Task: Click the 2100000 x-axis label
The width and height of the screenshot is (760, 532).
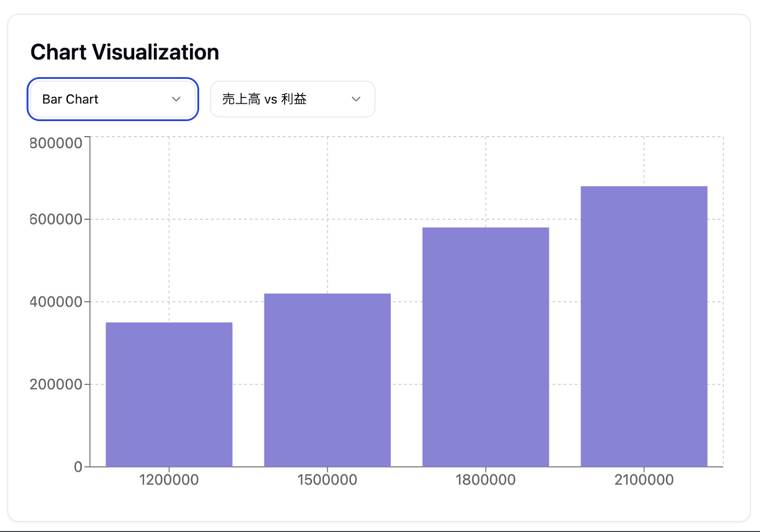Action: point(644,480)
